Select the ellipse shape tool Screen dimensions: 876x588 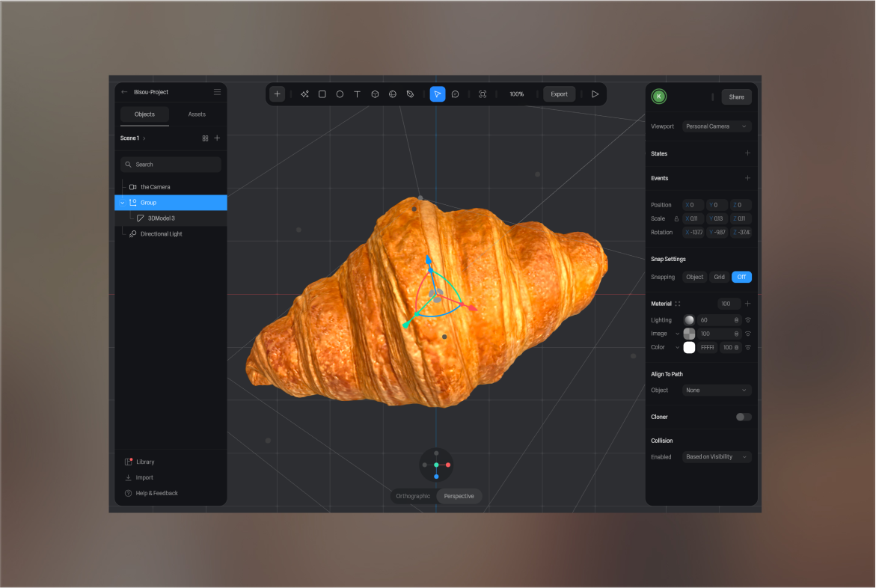pos(340,94)
